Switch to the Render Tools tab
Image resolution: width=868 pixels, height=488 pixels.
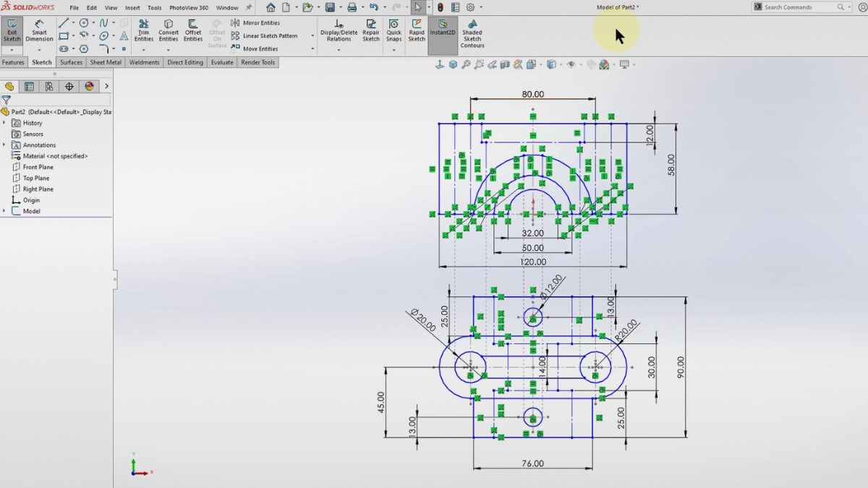pos(258,62)
